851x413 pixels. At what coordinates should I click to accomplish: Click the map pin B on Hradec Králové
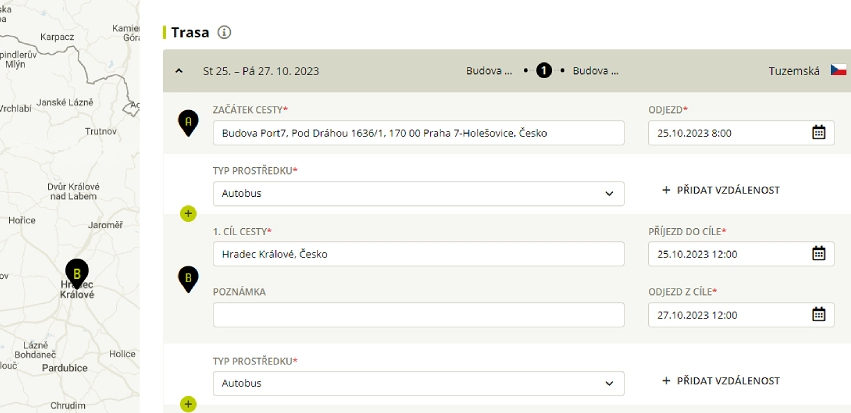77,273
